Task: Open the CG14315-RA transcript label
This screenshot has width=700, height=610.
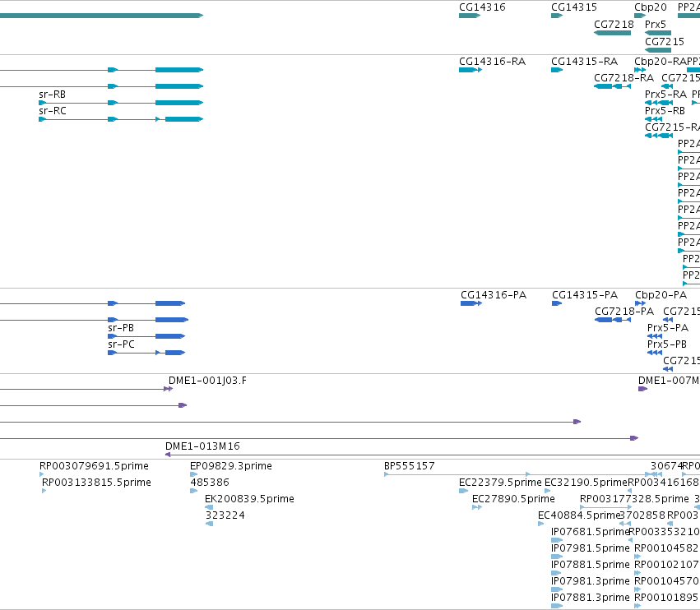Action: [584, 62]
